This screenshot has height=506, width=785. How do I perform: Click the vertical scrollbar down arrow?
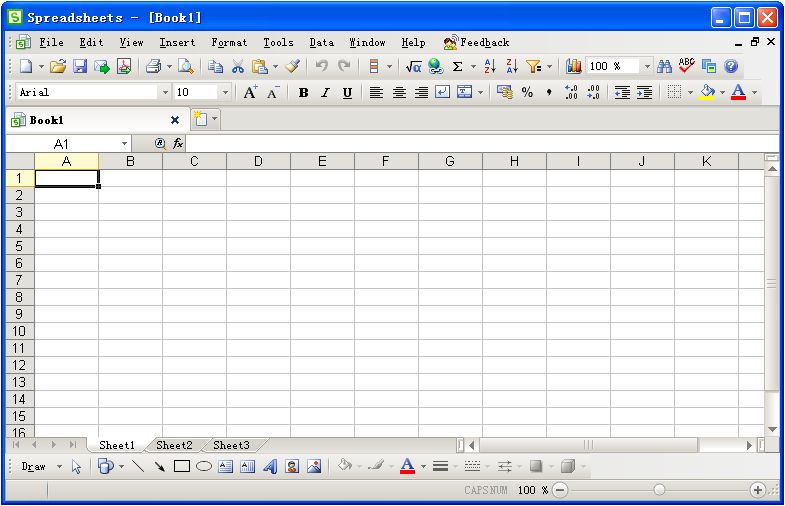(772, 430)
